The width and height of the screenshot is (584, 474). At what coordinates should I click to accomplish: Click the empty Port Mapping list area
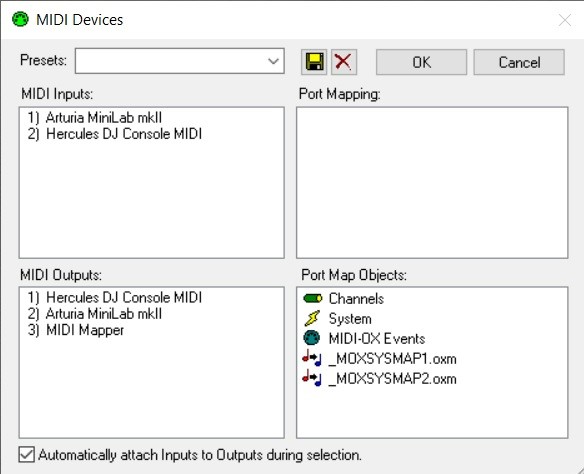pos(432,182)
